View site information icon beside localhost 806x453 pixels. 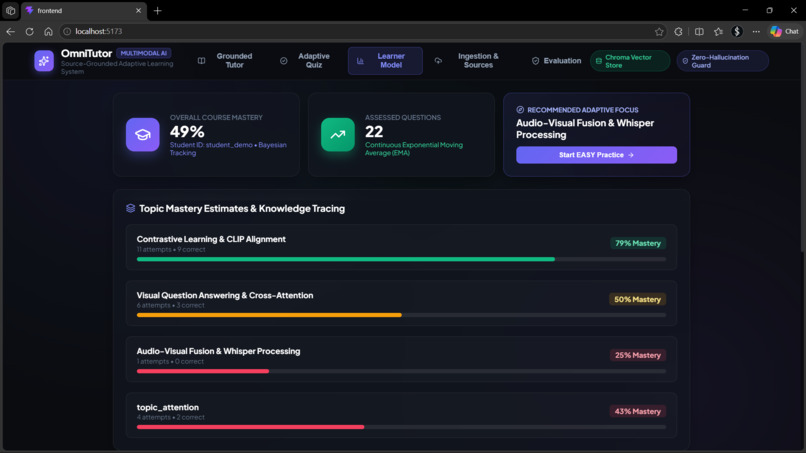pyautogui.click(x=67, y=31)
